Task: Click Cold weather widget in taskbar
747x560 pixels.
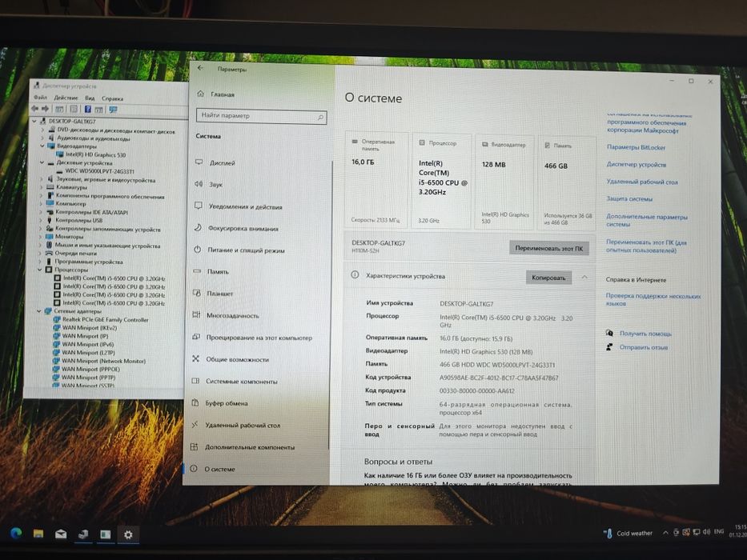Action: [x=628, y=534]
